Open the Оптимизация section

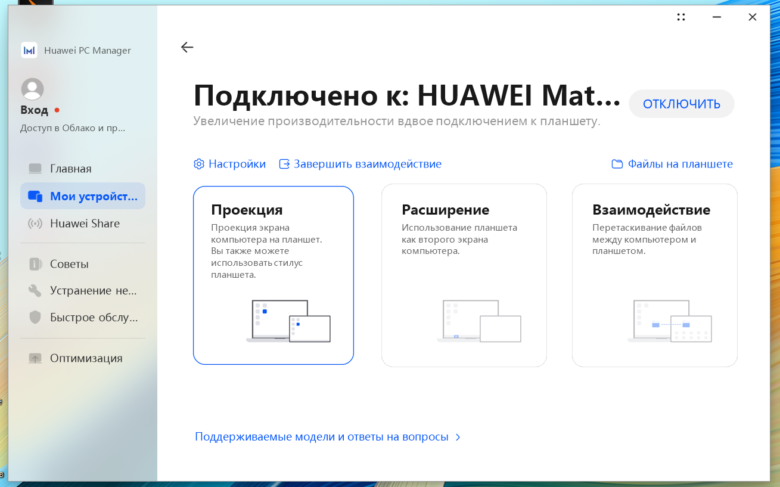(83, 358)
